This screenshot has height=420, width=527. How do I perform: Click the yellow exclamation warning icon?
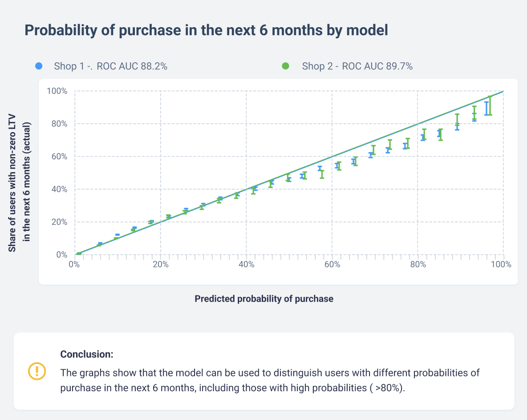pyautogui.click(x=37, y=371)
